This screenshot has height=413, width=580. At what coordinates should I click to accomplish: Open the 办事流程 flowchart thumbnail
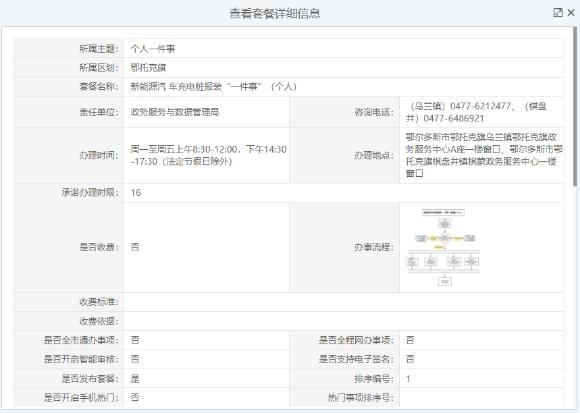pos(443,247)
